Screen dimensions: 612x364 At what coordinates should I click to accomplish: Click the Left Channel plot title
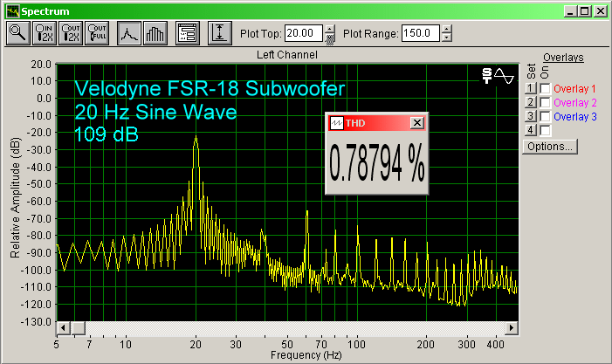(x=287, y=55)
